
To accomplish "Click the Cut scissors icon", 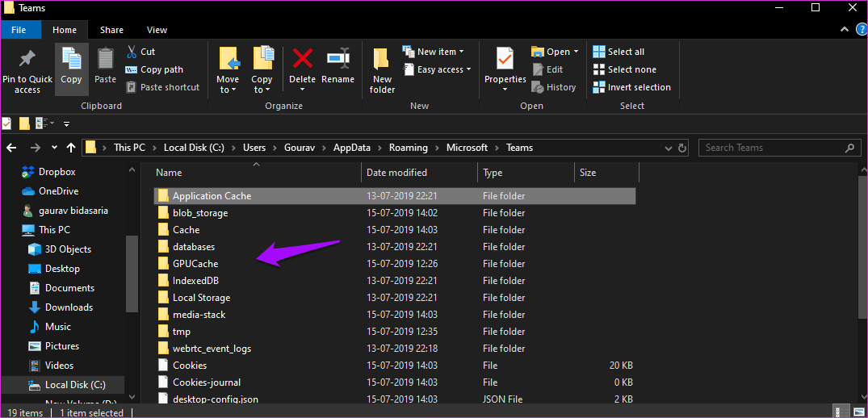I will pos(132,52).
